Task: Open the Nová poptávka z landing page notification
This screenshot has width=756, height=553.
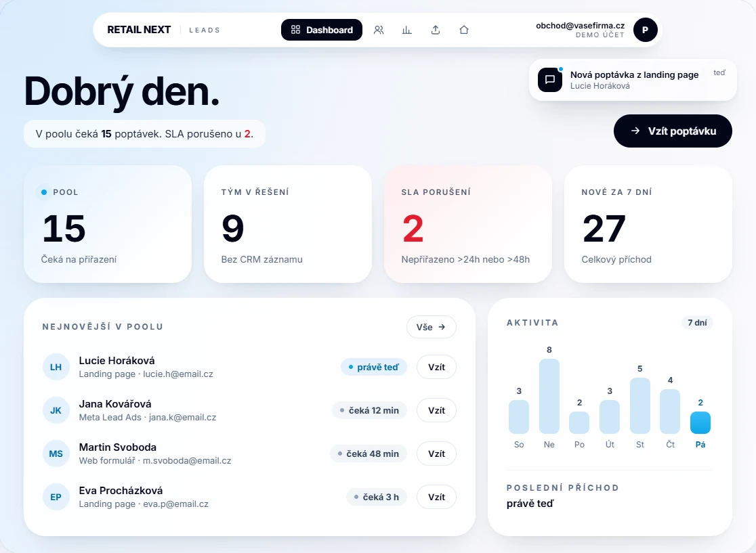Action: [633, 80]
